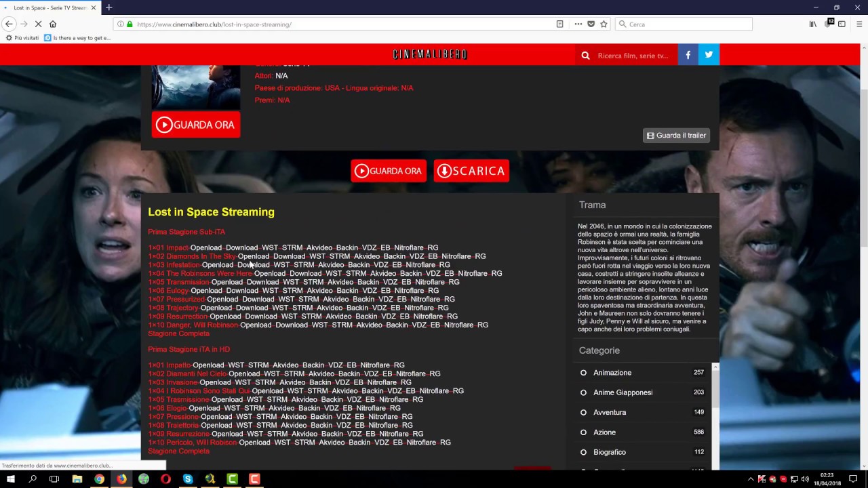Viewport: 868px width, 488px height.
Task: Toggle reader view icon in address bar
Action: tap(559, 24)
